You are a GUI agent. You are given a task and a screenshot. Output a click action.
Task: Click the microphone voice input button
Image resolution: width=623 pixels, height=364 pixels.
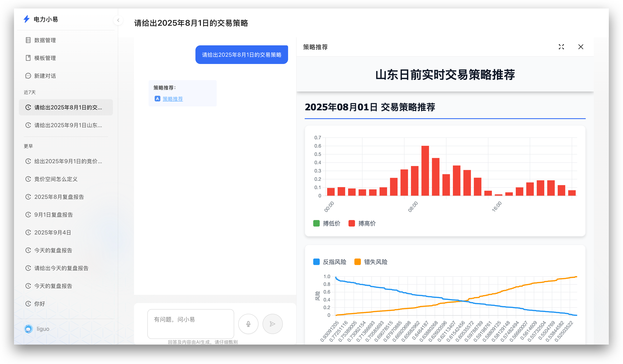248,324
